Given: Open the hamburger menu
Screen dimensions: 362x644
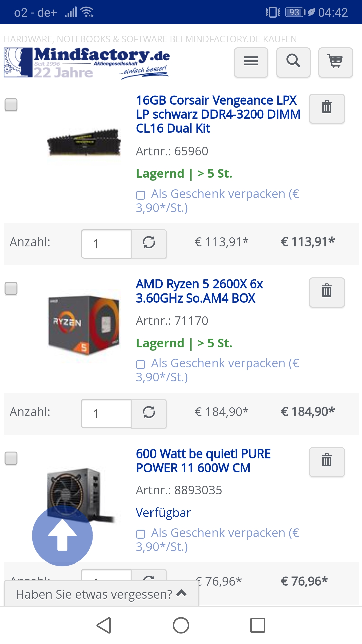Looking at the screenshot, I should click(251, 62).
